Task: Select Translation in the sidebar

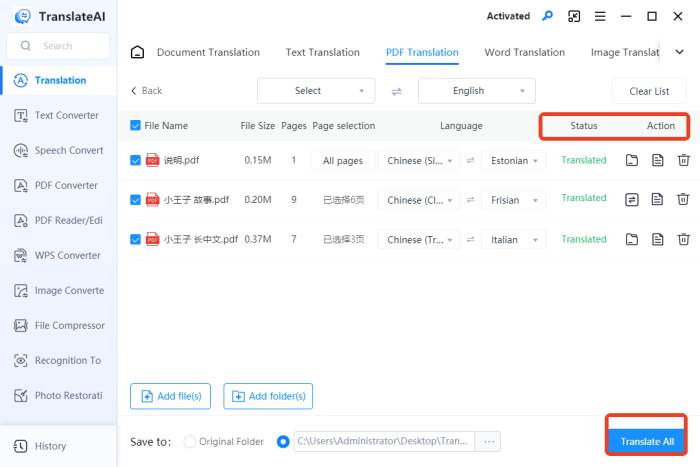Action: (58, 80)
